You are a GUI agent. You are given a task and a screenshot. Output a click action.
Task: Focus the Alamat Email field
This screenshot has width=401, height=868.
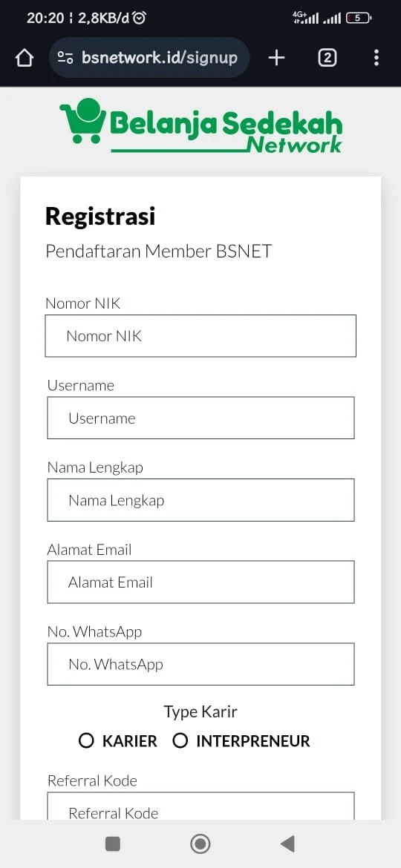click(x=200, y=582)
